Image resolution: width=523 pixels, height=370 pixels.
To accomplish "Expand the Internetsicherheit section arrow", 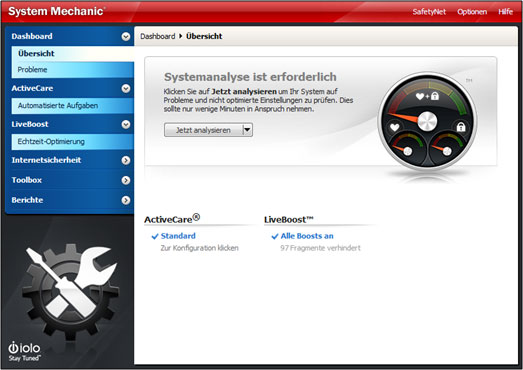I will pos(126,160).
